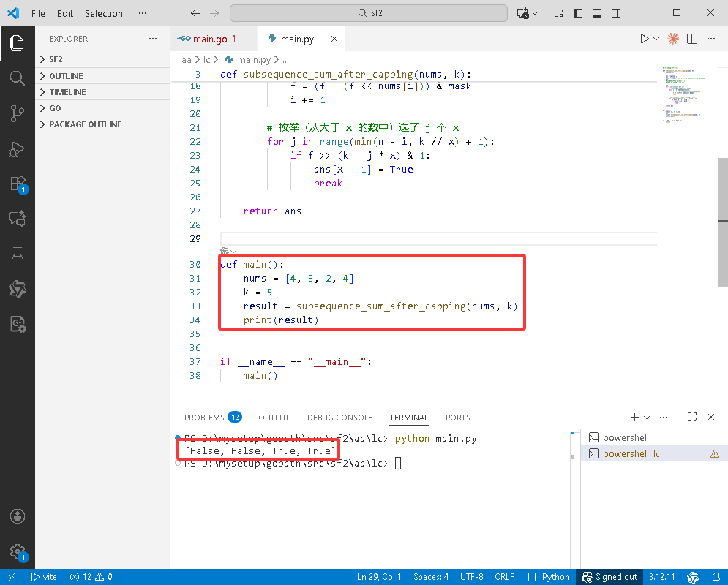Change line endings via CRLF item

[x=504, y=577]
